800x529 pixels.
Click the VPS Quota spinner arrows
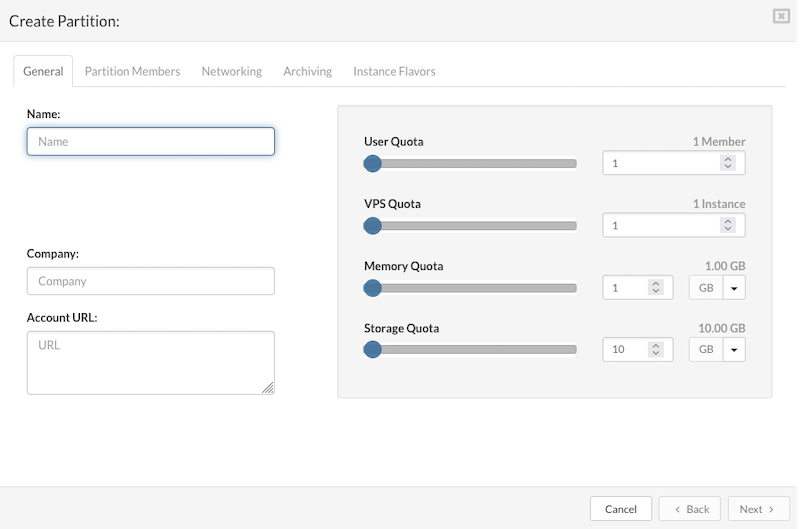[x=728, y=226]
